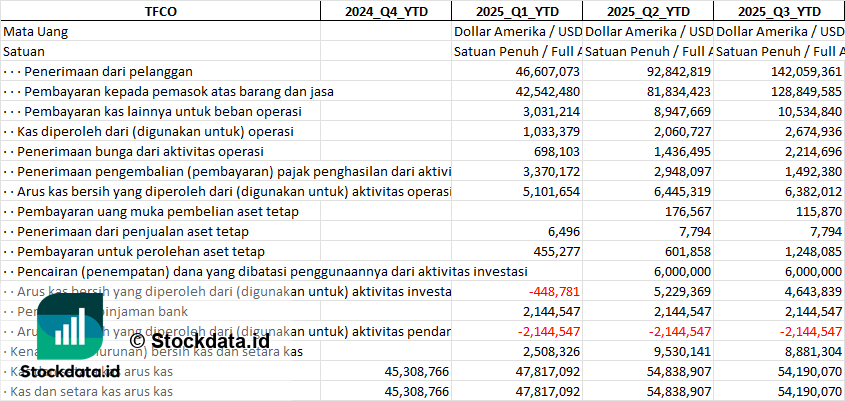
Task: Select Pembayaran kepada pemasok atas barang label
Action: (168, 92)
